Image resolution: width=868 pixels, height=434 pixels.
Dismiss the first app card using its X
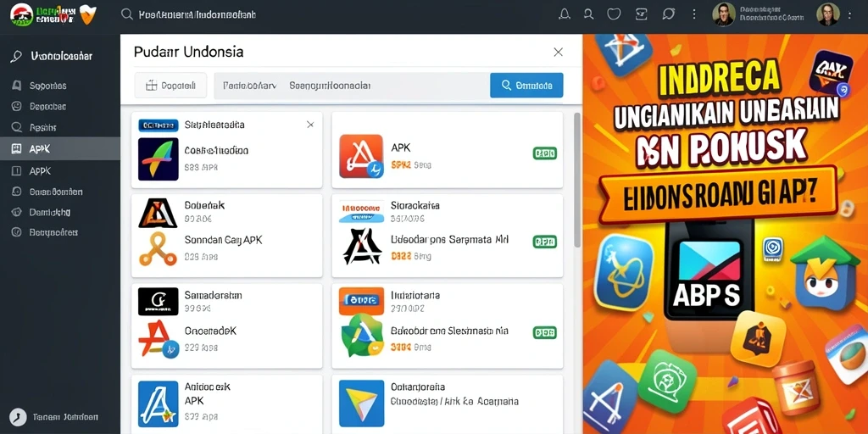tap(310, 125)
